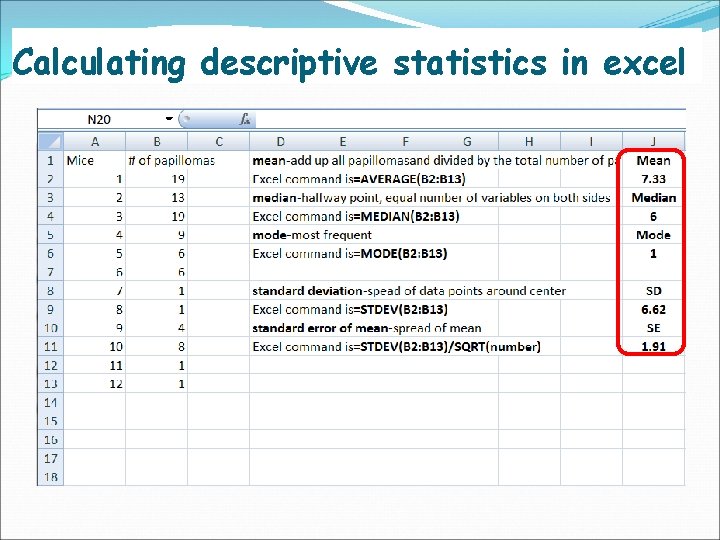Click the 'SE' label cell
Image resolution: width=720 pixels, height=540 pixels.
tap(653, 328)
